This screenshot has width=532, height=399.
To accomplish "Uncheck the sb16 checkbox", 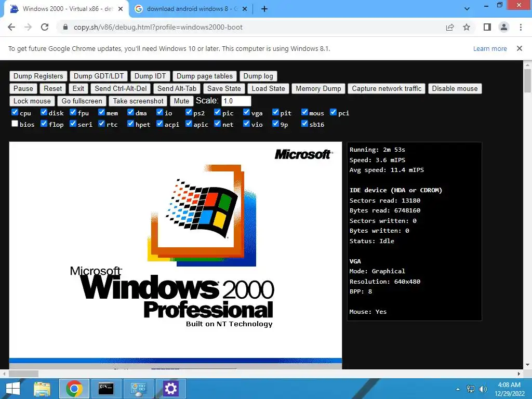I will 304,124.
